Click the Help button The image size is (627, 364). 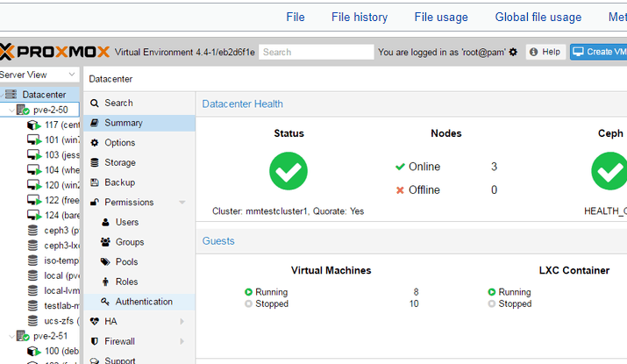[545, 52]
